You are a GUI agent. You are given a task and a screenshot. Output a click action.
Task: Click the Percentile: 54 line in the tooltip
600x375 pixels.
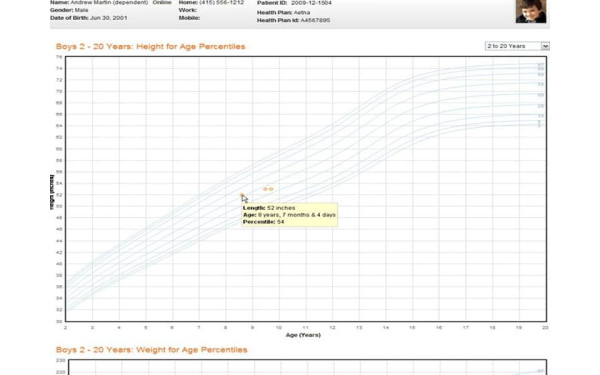pos(264,222)
